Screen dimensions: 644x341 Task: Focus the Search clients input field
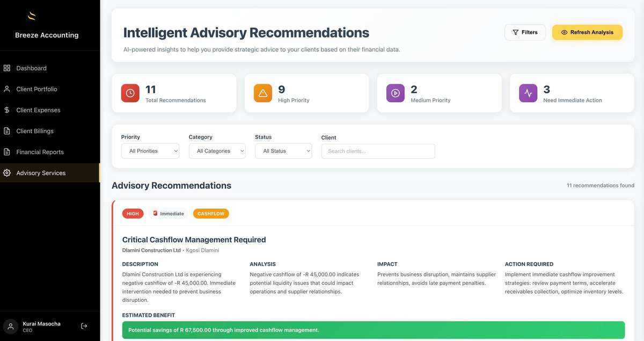378,151
